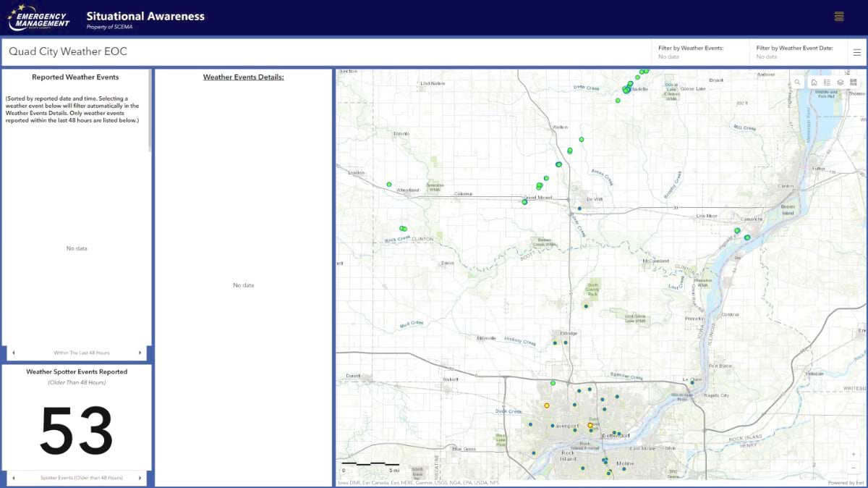Viewport: 868px width, 488px height.
Task: Click the Situational Awareness title
Action: pyautogui.click(x=145, y=16)
